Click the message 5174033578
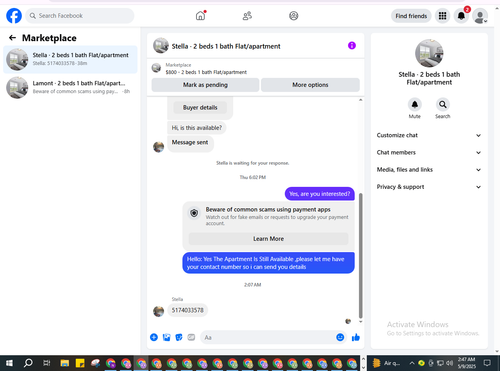500x371 pixels. [x=187, y=310]
